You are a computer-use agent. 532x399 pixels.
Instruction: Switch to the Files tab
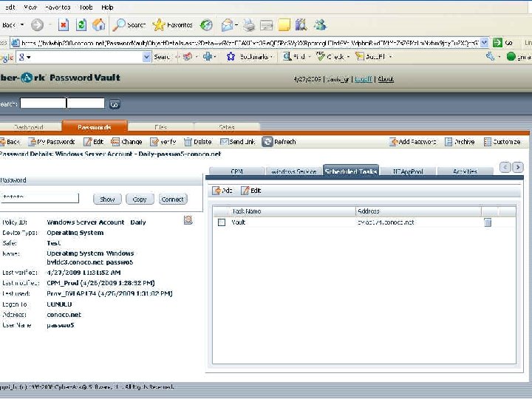tap(160, 127)
